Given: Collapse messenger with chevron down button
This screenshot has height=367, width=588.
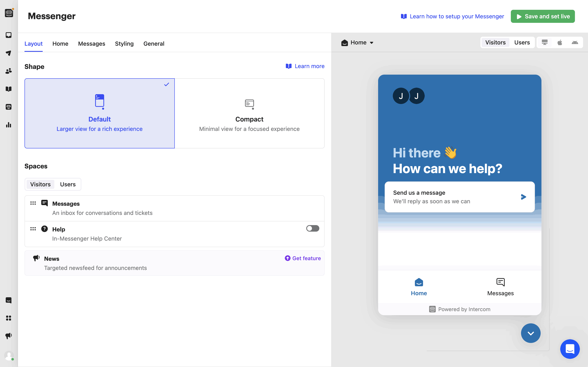Looking at the screenshot, I should (530, 333).
